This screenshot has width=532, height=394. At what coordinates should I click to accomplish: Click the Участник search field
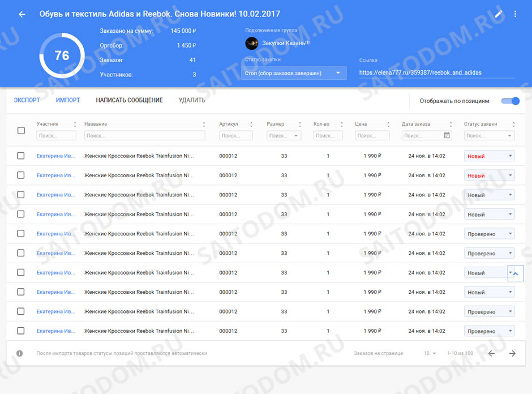click(57, 135)
